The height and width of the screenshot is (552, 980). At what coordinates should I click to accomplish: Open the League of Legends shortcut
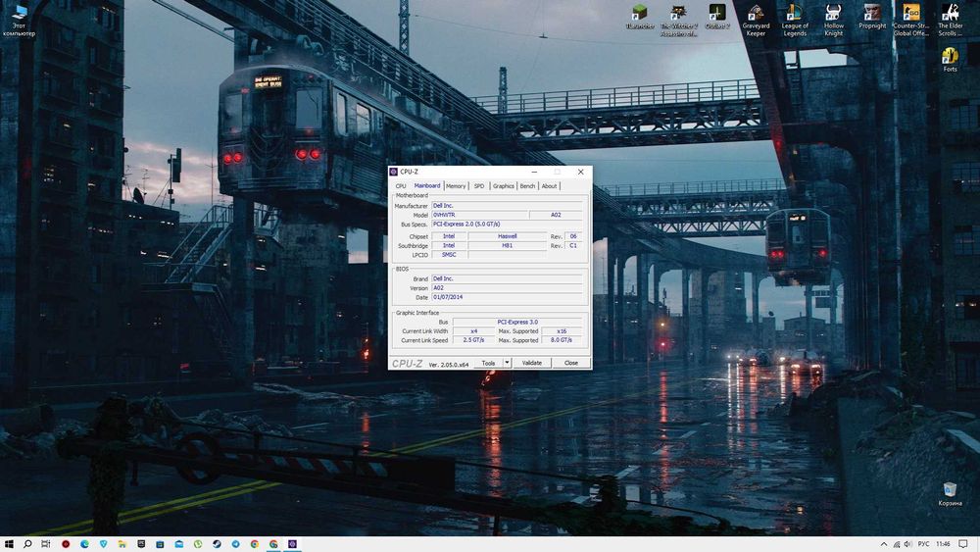tap(795, 20)
